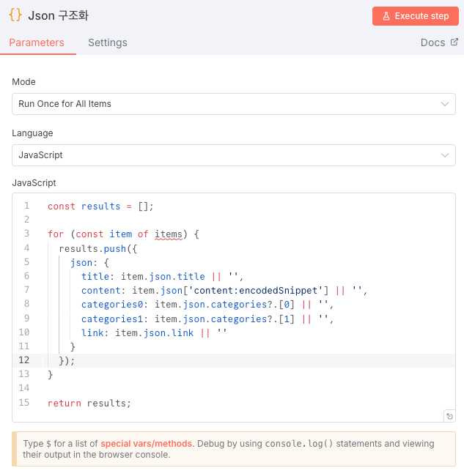Image resolution: width=464 pixels, height=476 pixels.
Task: Click the Execute step button
Action: coord(416,16)
